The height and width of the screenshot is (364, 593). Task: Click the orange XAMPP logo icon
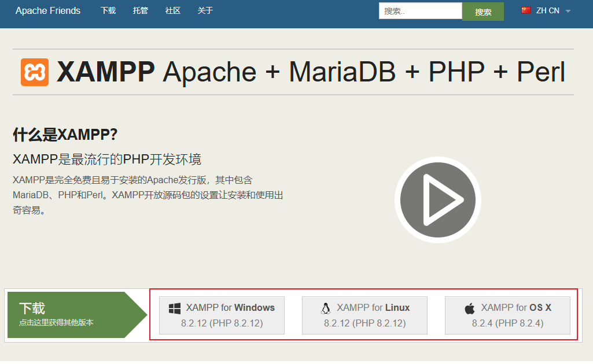[35, 72]
